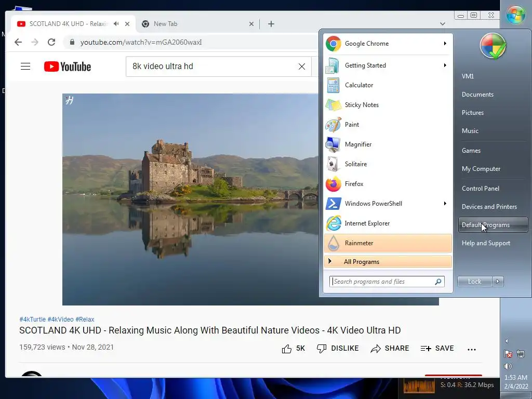This screenshot has height=399, width=532.
Task: Click the site lock icon
Action: (72, 42)
